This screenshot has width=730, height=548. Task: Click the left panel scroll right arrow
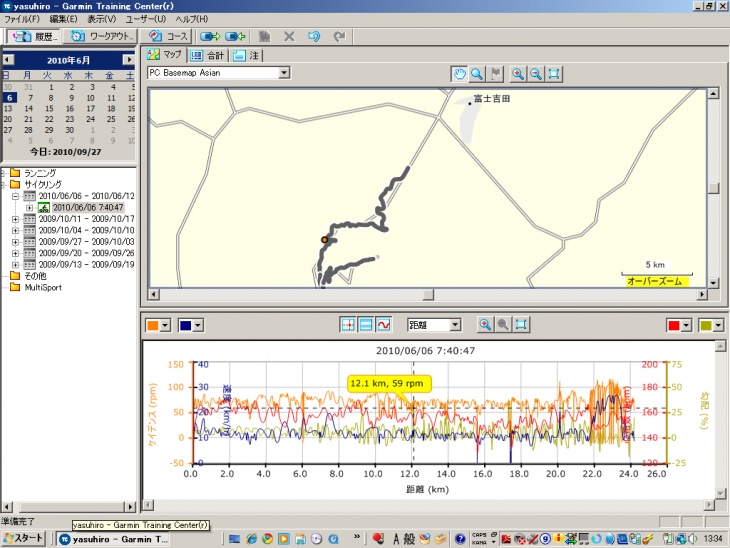coord(130,507)
